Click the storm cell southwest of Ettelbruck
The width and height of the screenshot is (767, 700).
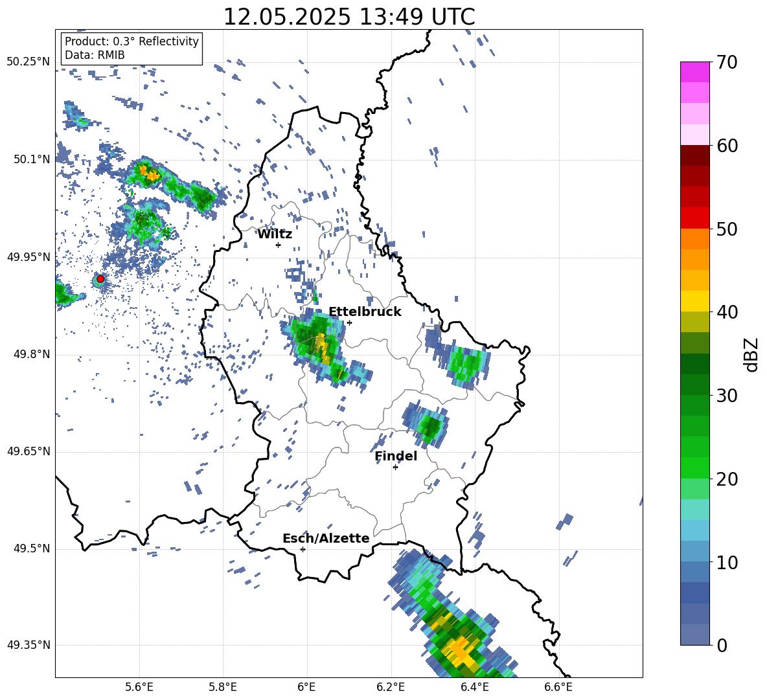321,346
